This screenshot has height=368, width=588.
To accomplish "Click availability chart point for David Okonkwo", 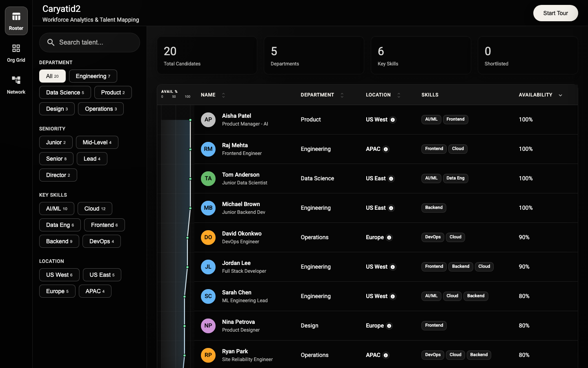I will point(187,238).
